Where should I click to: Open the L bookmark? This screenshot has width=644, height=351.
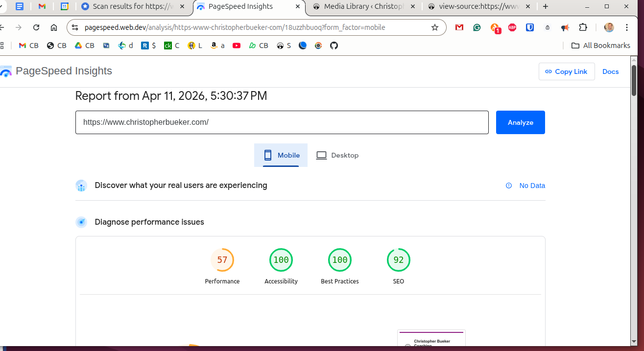[x=195, y=46]
